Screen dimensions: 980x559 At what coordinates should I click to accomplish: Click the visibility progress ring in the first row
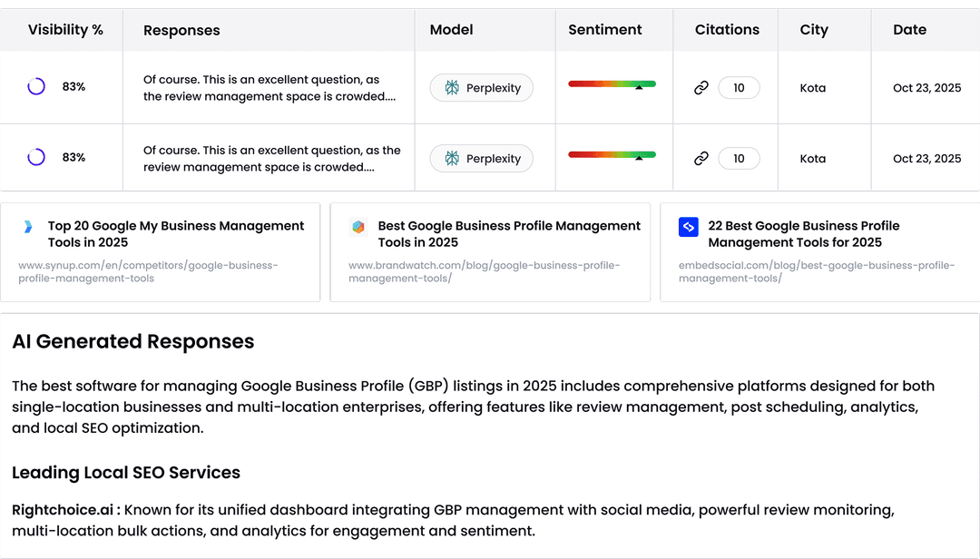[35, 86]
